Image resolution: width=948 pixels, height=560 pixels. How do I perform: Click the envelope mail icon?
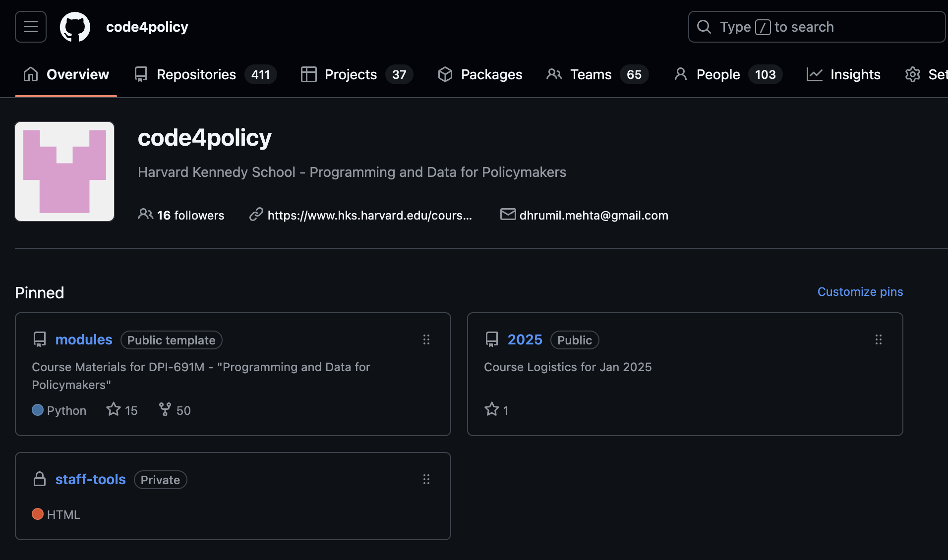coord(508,214)
